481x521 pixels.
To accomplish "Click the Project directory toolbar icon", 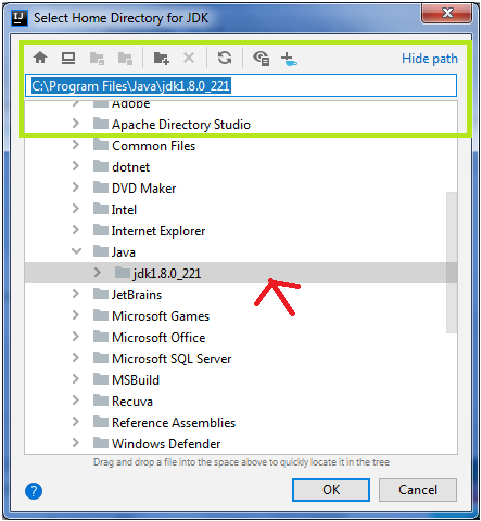I will (x=97, y=58).
